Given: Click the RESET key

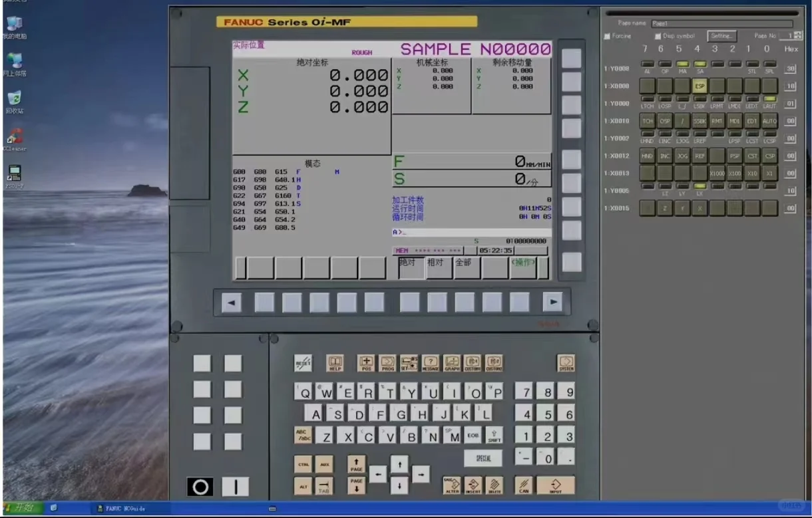Looking at the screenshot, I should tap(303, 363).
